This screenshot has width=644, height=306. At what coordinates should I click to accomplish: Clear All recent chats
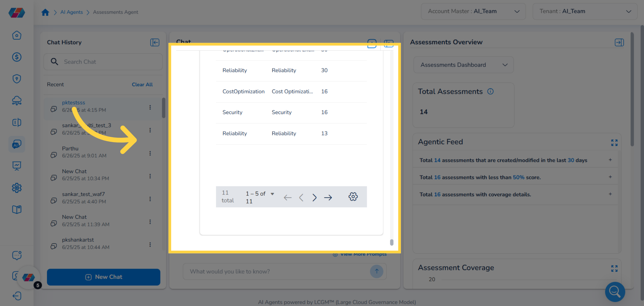142,84
